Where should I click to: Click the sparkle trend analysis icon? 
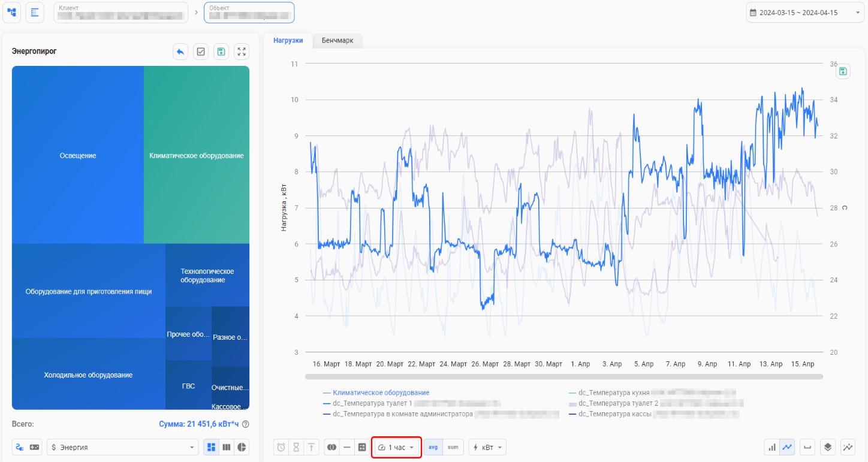point(848,447)
